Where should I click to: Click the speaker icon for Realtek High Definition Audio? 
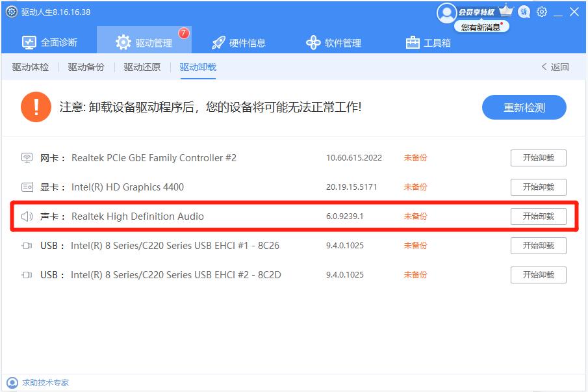[27, 216]
